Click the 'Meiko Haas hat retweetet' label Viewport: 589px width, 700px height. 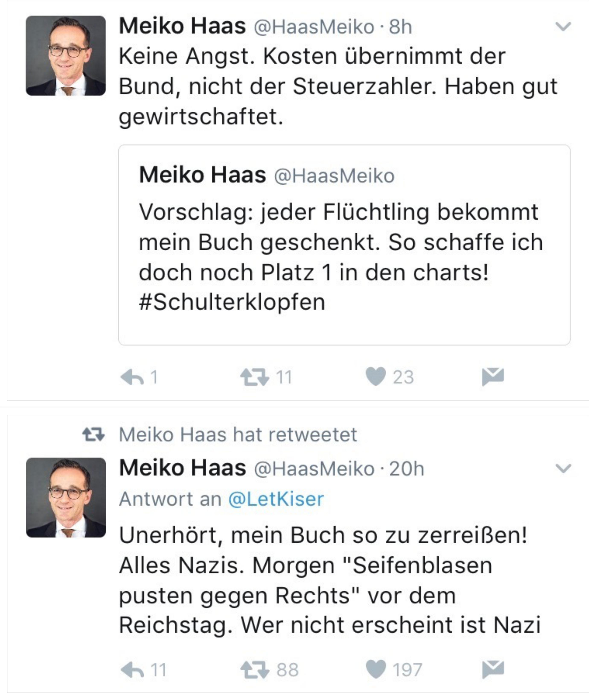238,435
